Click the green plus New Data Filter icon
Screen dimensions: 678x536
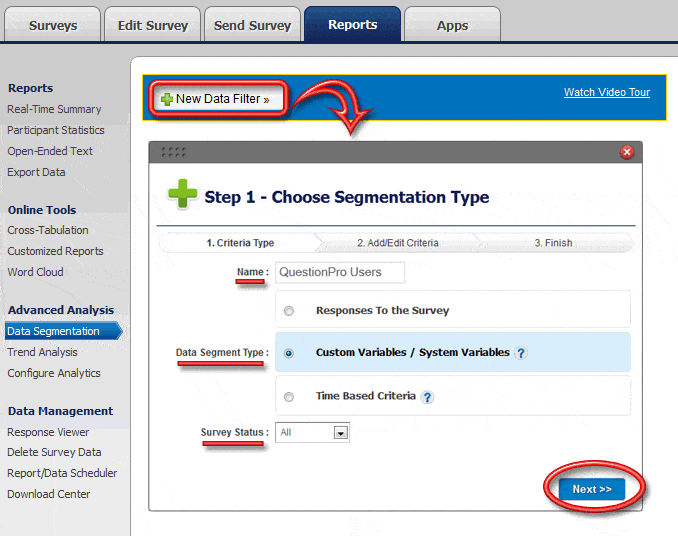[166, 99]
